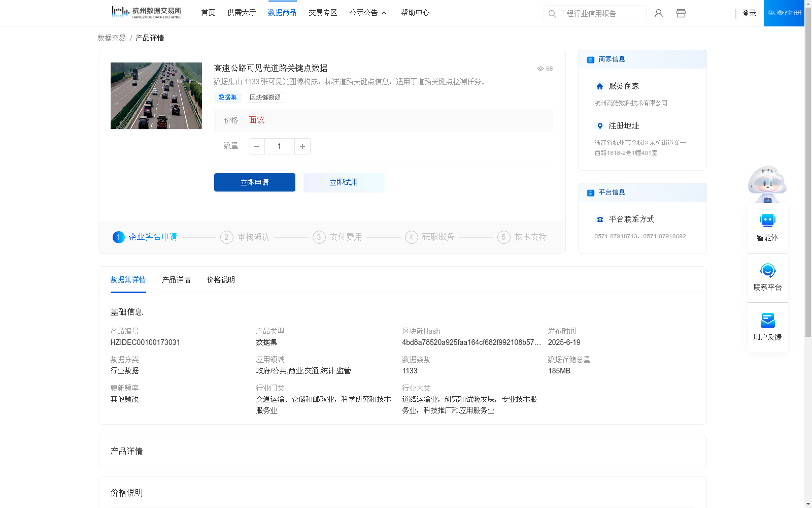Click step 2 审核确认
The width and height of the screenshot is (812, 508).
click(x=245, y=237)
